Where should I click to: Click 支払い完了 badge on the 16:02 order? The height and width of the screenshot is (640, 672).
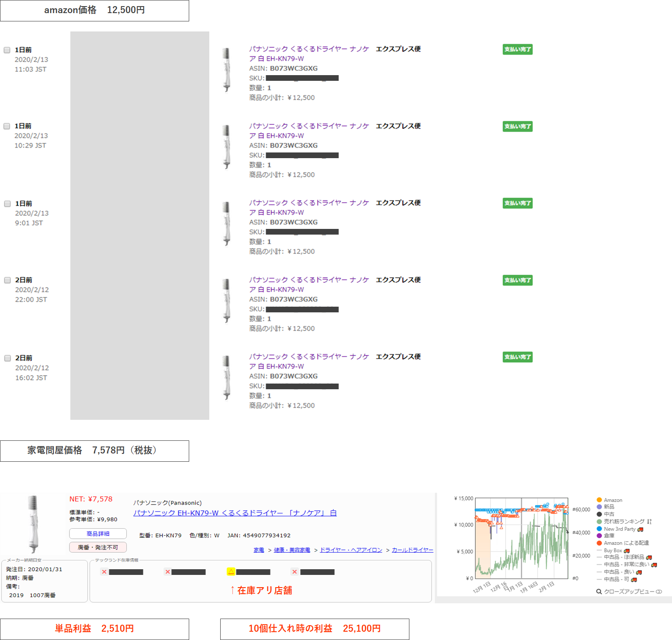coord(518,357)
